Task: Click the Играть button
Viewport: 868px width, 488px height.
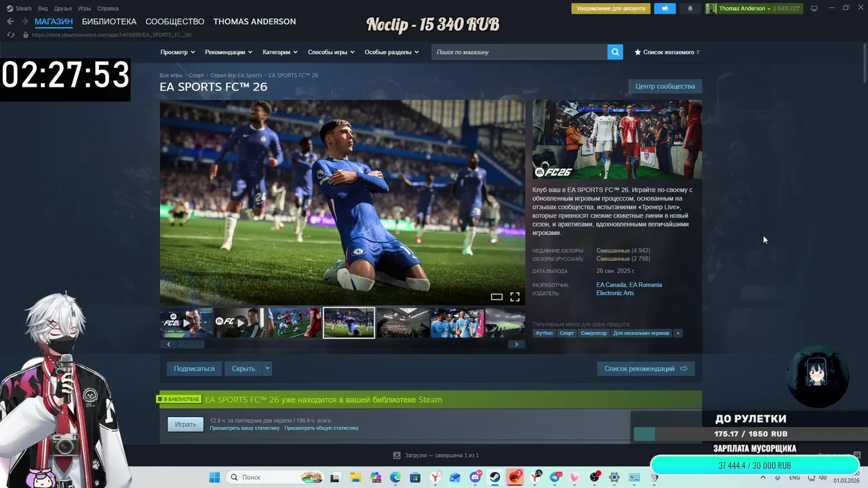Action: (x=186, y=424)
